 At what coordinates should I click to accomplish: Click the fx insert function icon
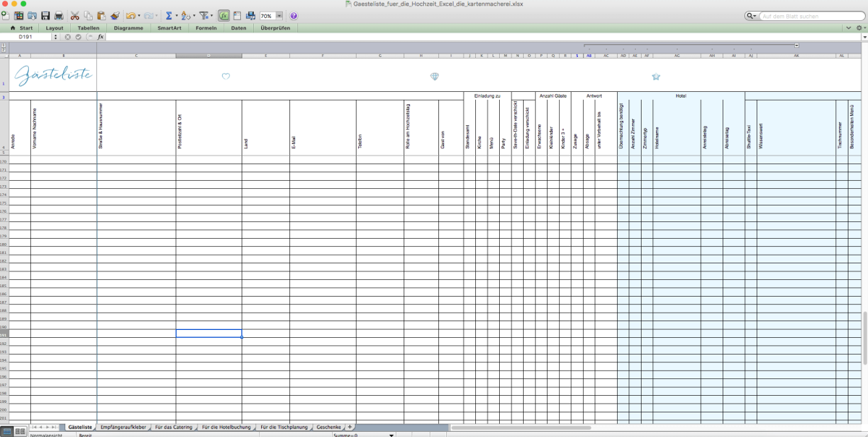(101, 36)
